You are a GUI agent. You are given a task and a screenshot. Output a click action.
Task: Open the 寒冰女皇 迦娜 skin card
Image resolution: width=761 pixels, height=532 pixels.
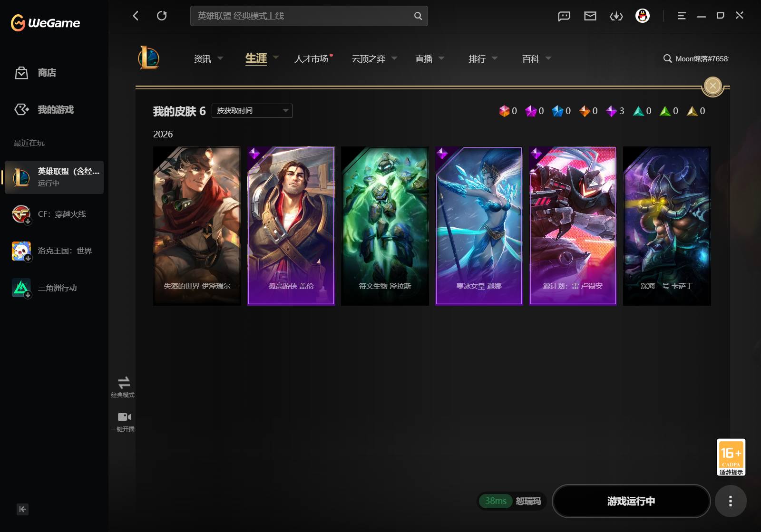[x=479, y=226]
